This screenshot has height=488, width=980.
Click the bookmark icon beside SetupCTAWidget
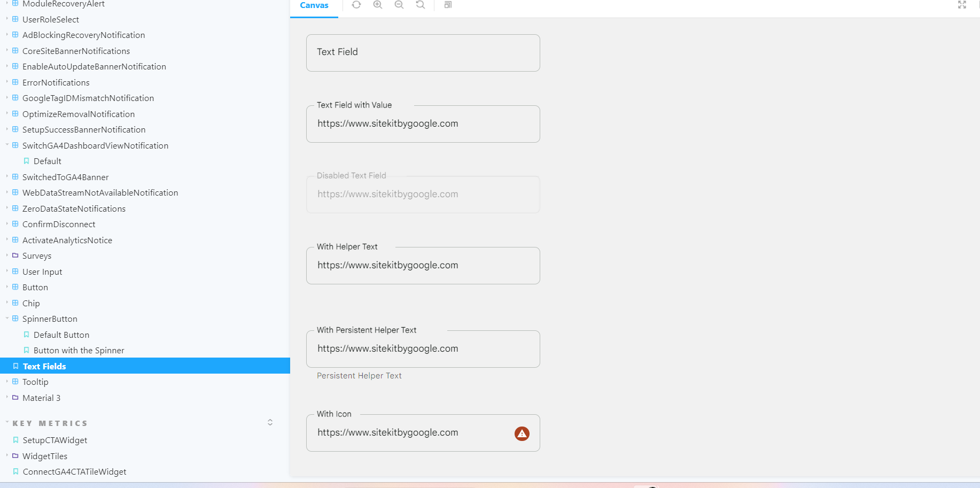(x=15, y=440)
